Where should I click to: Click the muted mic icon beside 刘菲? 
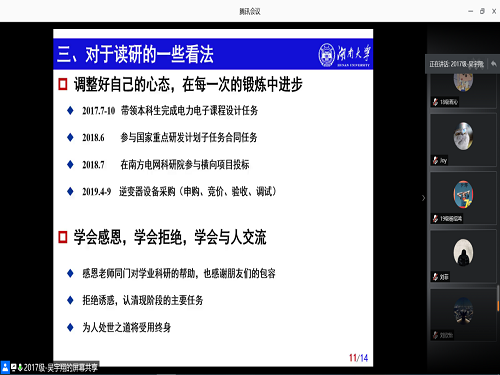(x=435, y=277)
